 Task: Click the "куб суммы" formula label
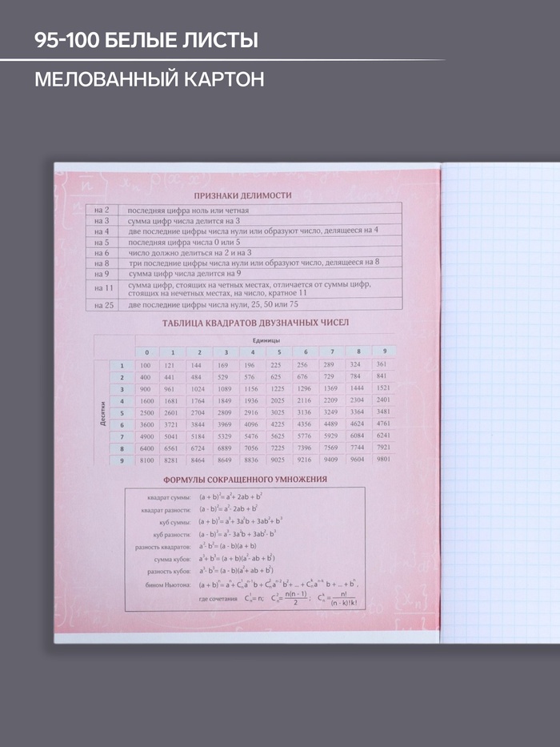[x=173, y=522]
